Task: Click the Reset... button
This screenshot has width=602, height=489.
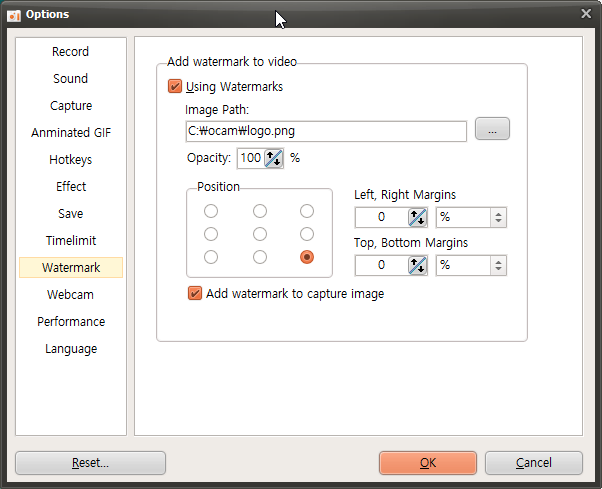Action: coord(90,463)
